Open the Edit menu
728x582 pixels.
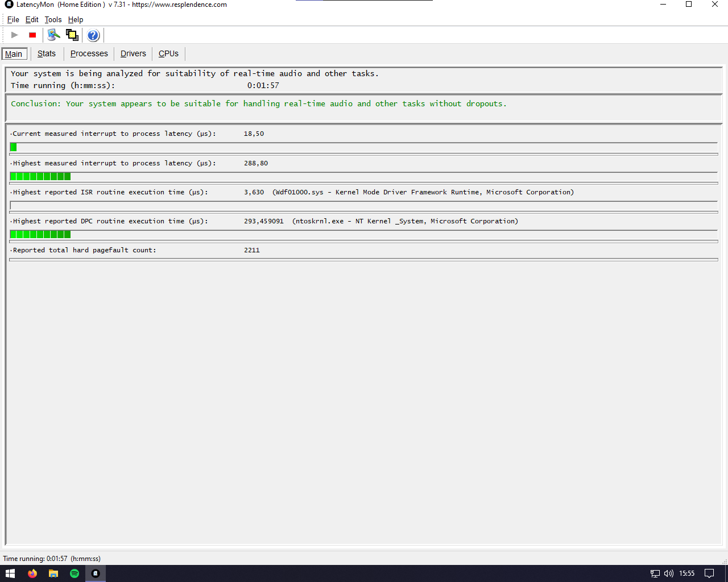click(x=32, y=19)
